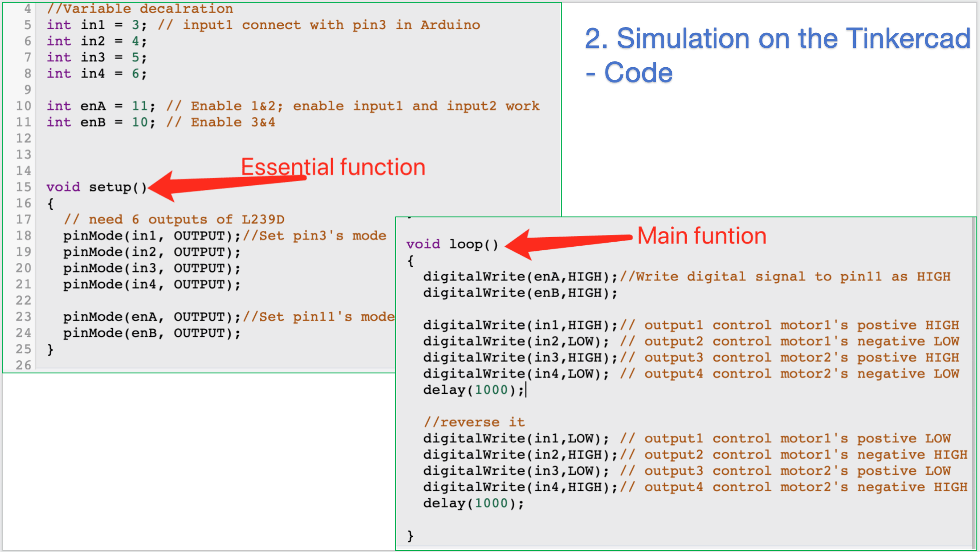This screenshot has width=980, height=552.
Task: Click the closing brace of loop()
Action: pos(410,536)
